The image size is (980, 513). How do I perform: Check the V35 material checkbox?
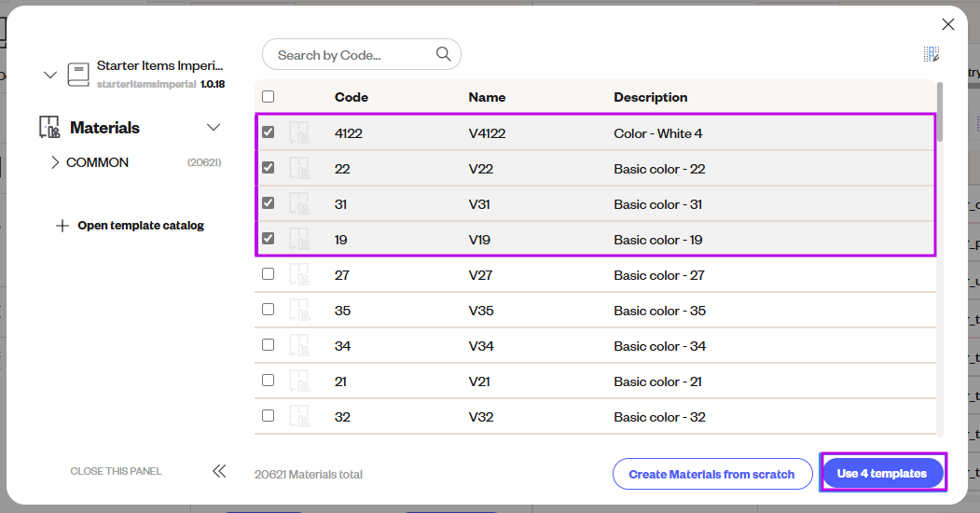(269, 310)
